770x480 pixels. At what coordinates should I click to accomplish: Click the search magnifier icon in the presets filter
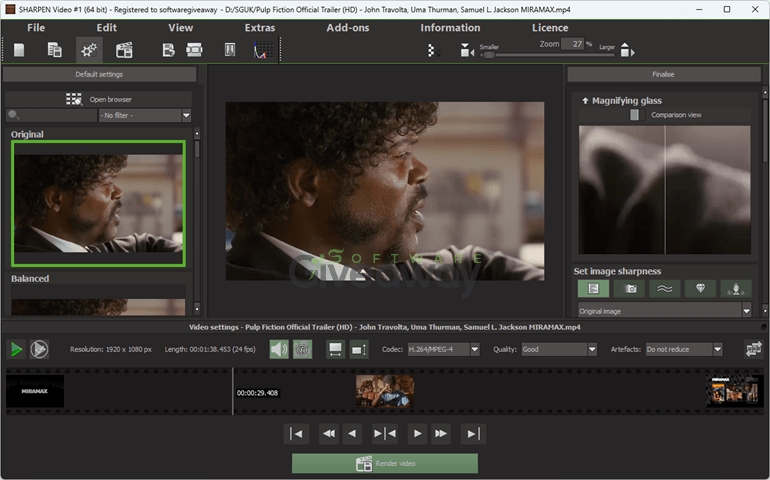point(14,115)
